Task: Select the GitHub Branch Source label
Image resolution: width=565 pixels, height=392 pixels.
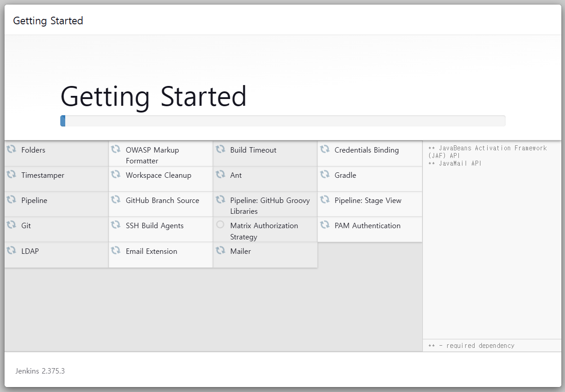Action: pos(162,201)
